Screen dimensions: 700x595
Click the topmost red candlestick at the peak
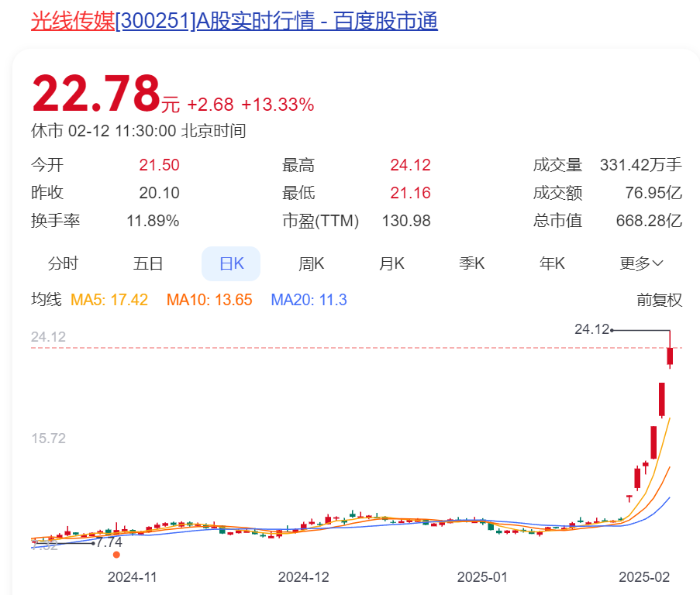(670, 356)
